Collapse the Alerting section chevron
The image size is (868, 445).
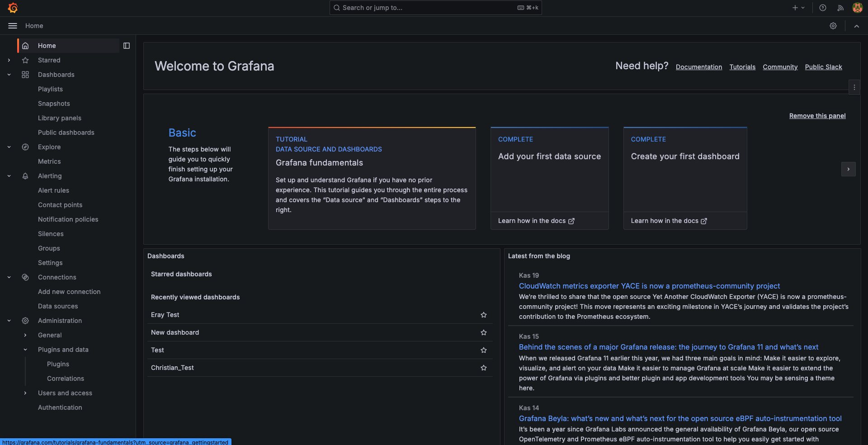tap(9, 176)
